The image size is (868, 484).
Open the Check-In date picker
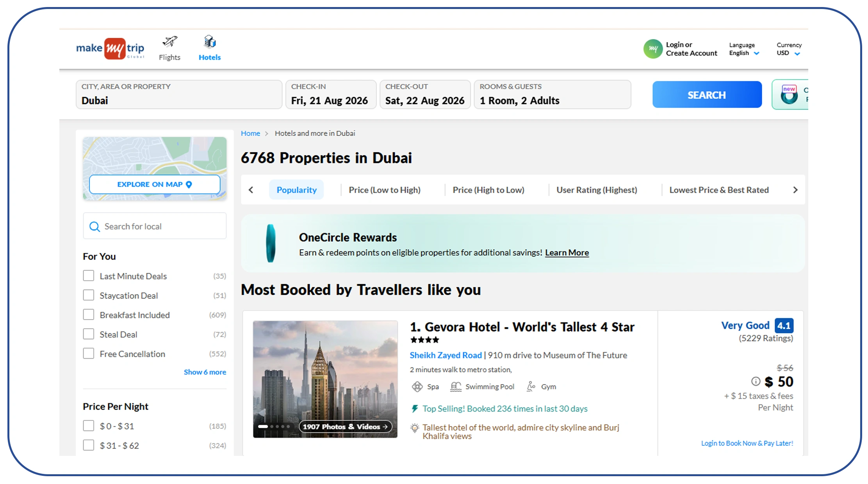[x=331, y=94]
